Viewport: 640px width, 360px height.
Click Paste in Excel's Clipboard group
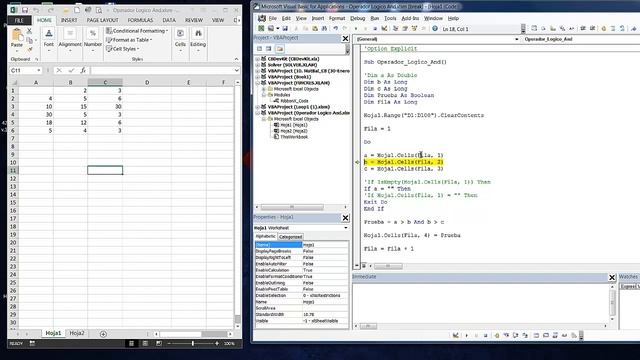click(17, 38)
